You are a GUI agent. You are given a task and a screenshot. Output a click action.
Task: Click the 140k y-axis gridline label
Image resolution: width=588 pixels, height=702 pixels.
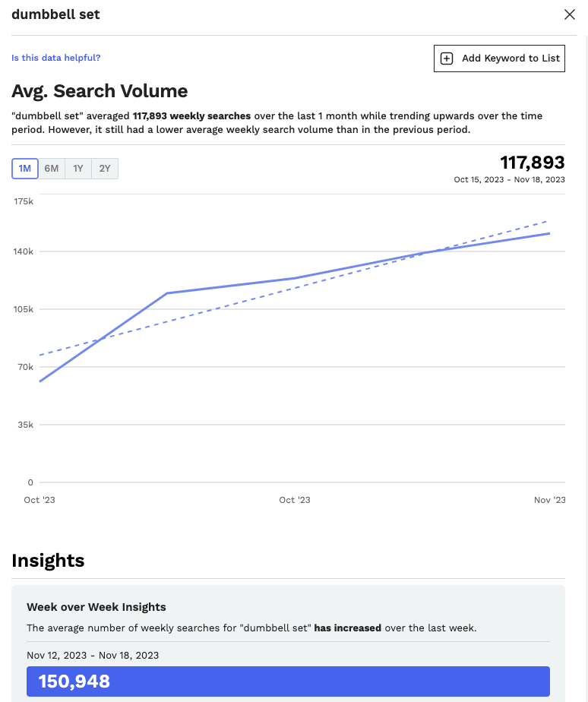pos(24,251)
